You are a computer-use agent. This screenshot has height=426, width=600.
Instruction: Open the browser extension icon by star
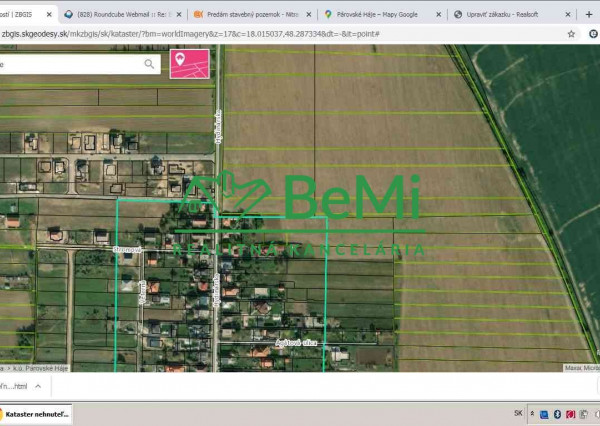593,34
